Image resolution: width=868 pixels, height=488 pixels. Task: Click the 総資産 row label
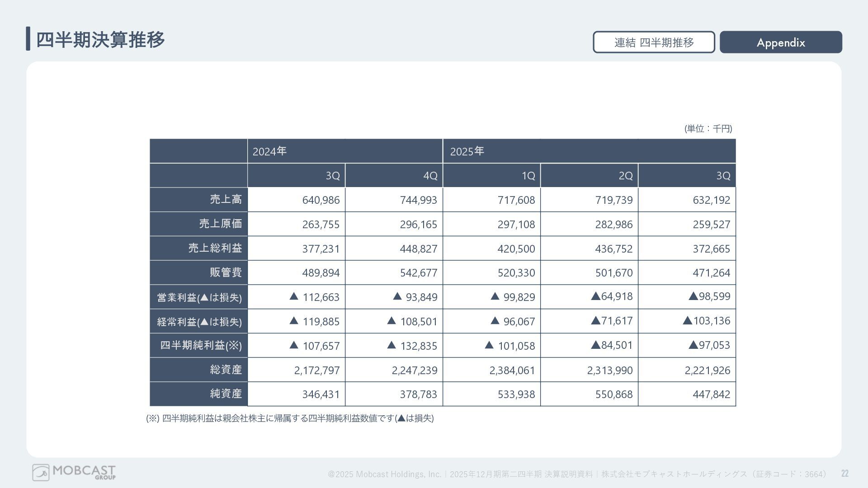pos(226,370)
